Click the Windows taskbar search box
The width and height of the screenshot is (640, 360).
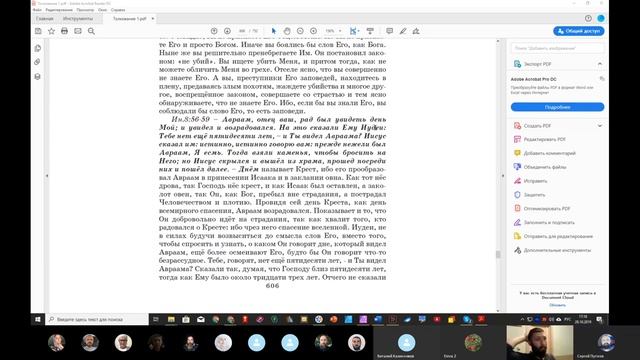point(97,319)
